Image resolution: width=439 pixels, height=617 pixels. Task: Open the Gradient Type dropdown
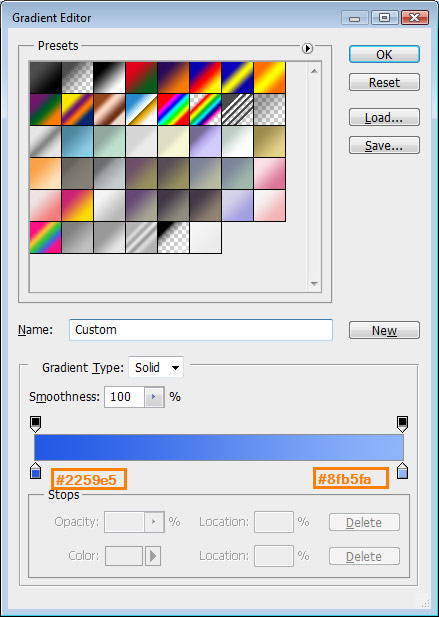coord(156,368)
